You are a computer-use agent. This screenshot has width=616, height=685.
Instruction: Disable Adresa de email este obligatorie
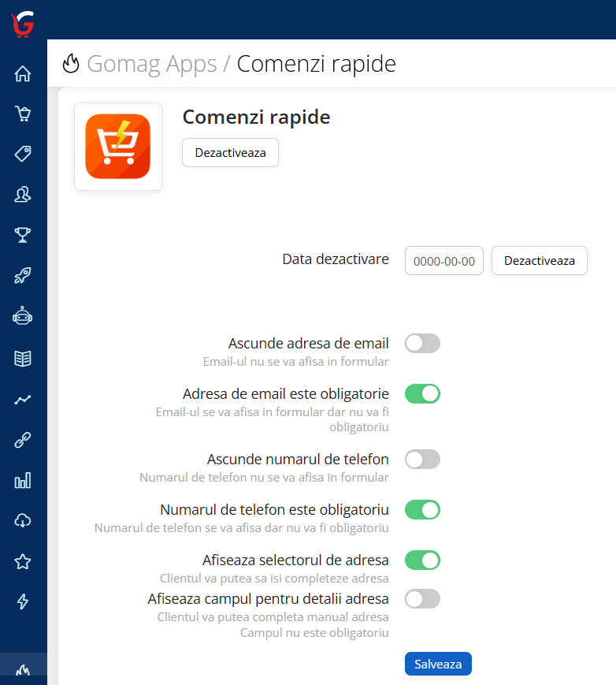(422, 393)
